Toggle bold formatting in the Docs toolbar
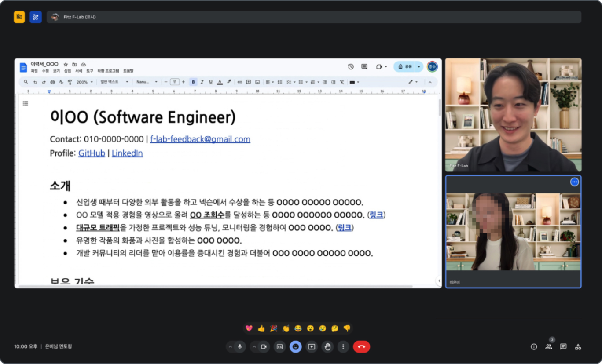 pos(193,82)
